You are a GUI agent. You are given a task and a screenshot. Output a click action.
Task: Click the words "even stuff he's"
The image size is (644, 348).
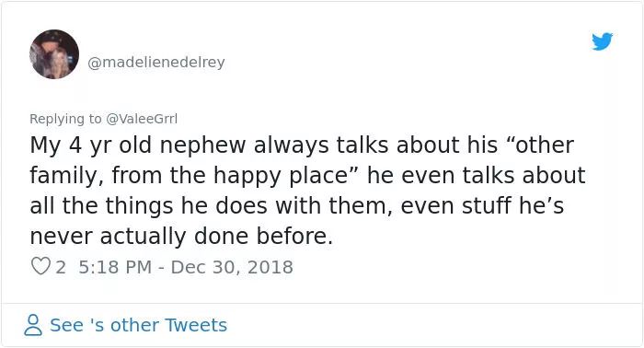click(x=482, y=205)
